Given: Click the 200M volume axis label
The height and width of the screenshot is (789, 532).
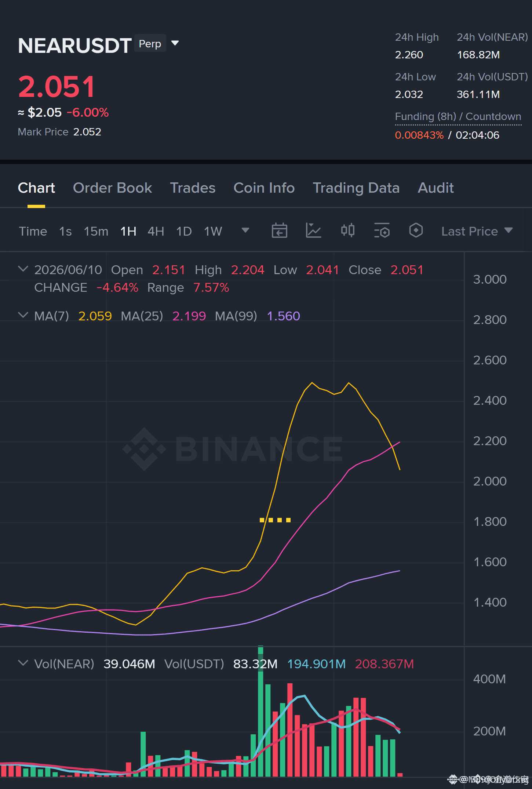Looking at the screenshot, I should (489, 731).
